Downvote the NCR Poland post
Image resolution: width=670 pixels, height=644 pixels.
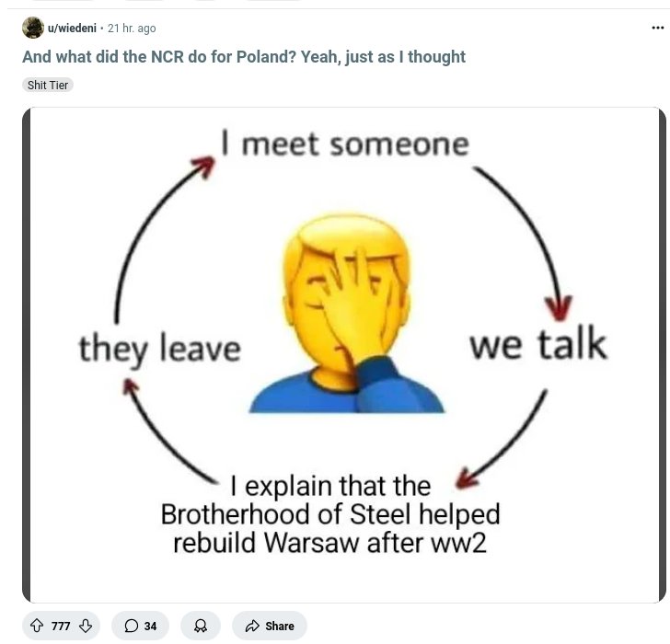[x=86, y=626]
